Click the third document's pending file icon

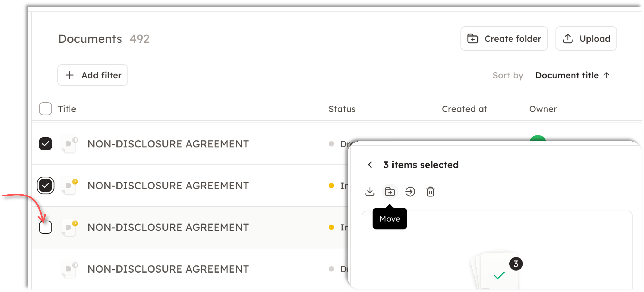pos(69,227)
